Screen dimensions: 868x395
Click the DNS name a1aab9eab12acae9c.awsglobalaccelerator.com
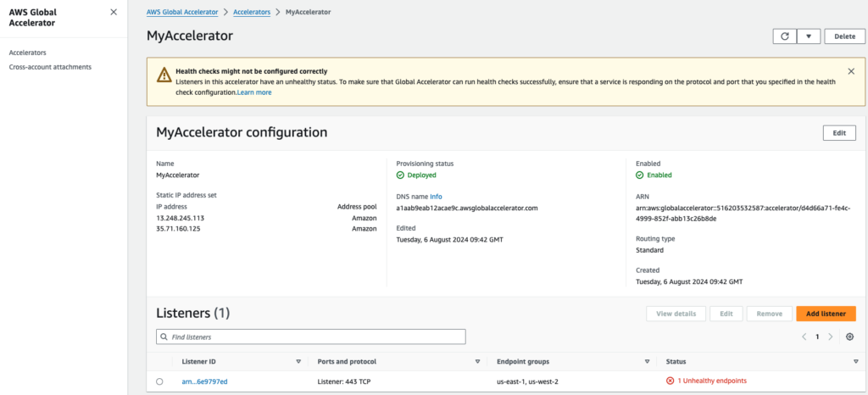click(x=467, y=208)
